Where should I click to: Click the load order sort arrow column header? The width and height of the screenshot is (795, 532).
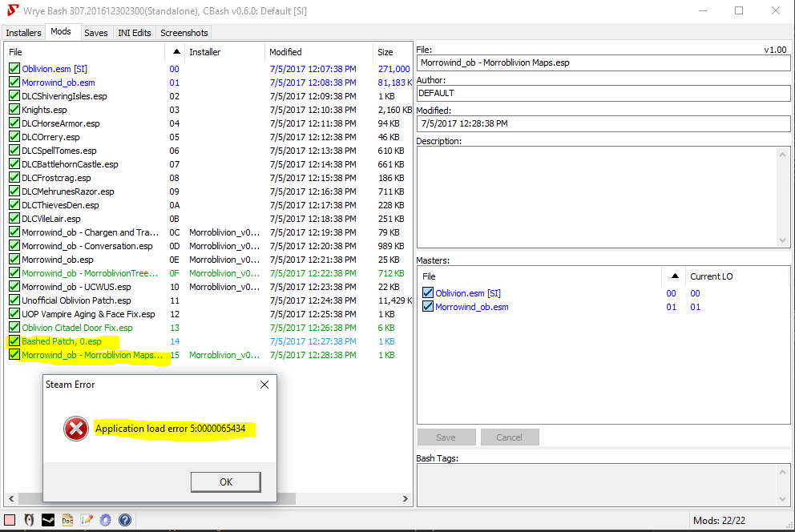click(x=176, y=52)
